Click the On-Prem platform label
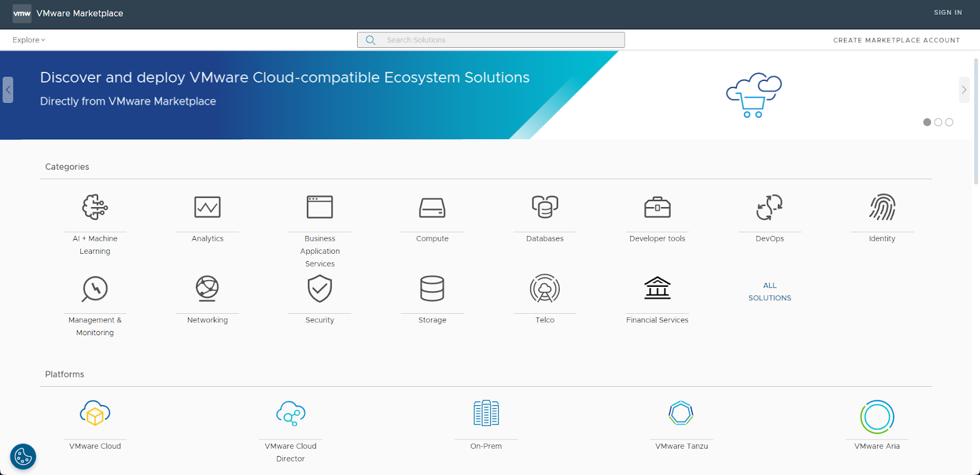The height and width of the screenshot is (475, 980). 486,446
